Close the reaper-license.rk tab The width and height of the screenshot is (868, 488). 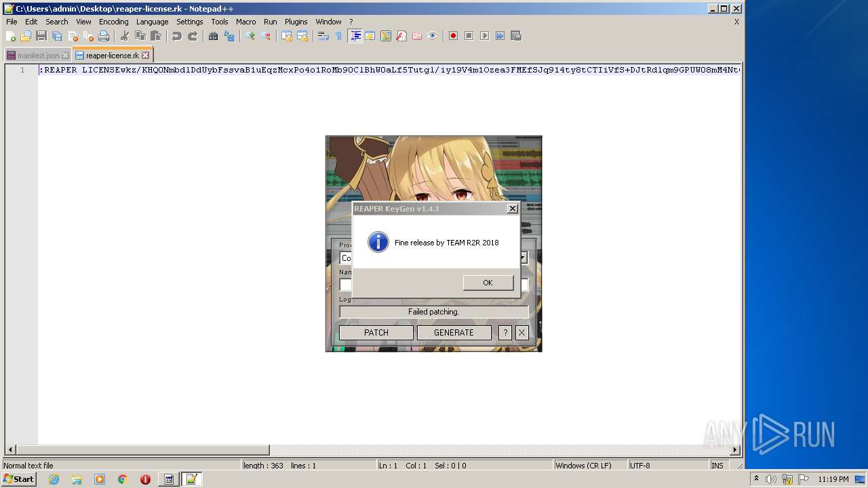[x=145, y=56]
